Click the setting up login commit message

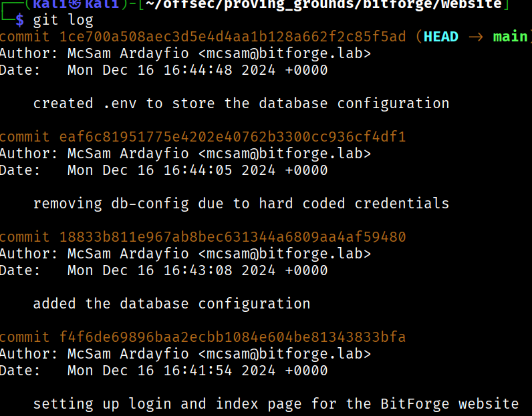click(276, 404)
